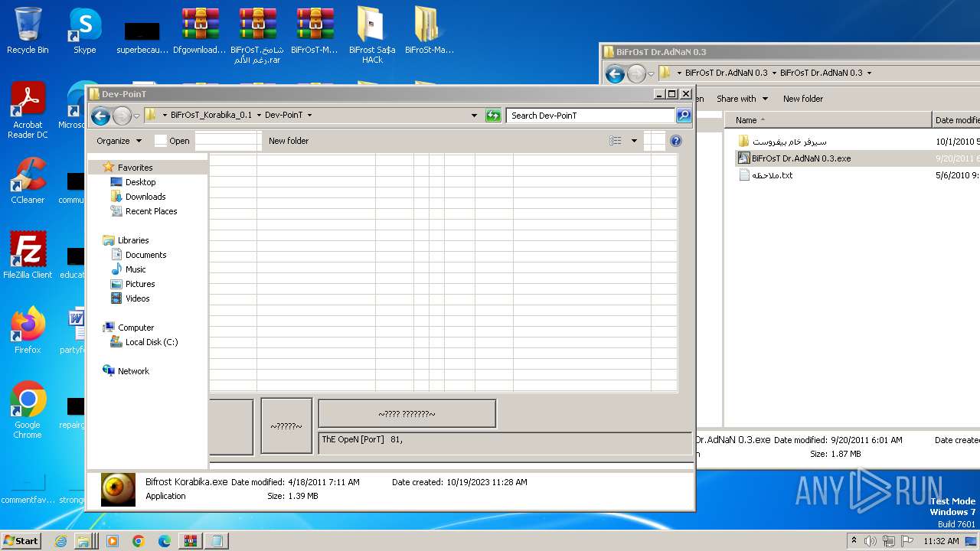Launch Acrobat Reader DC shortcut
980x551 pixels.
point(28,110)
